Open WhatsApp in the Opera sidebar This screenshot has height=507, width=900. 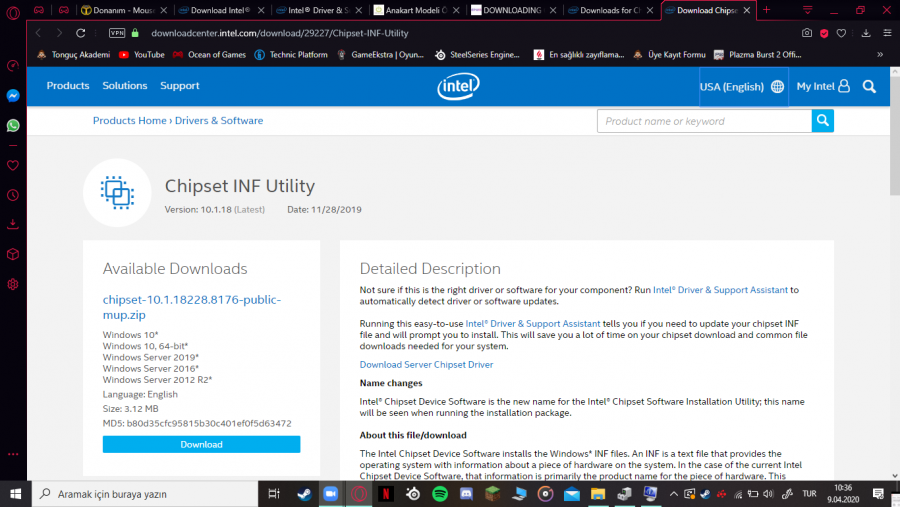13,125
